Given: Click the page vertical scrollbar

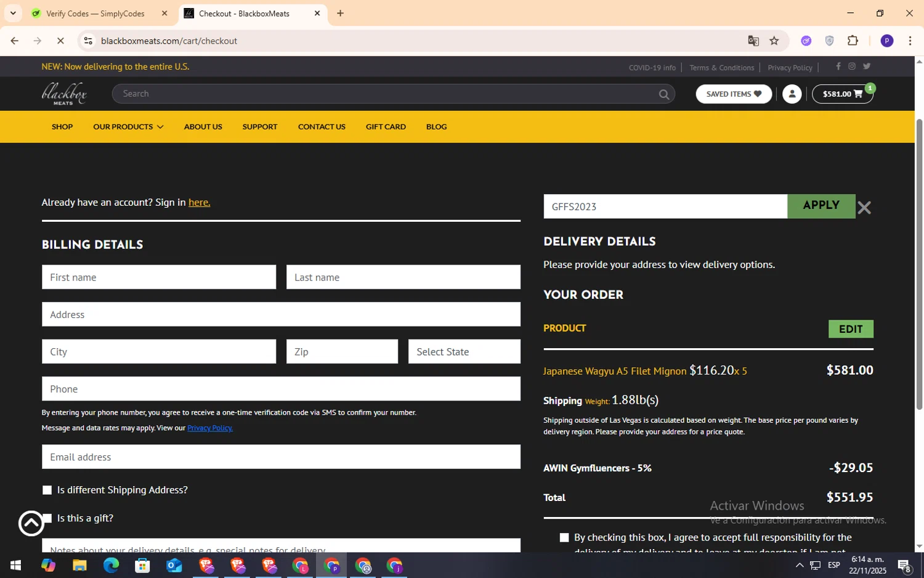Looking at the screenshot, I should 919,264.
